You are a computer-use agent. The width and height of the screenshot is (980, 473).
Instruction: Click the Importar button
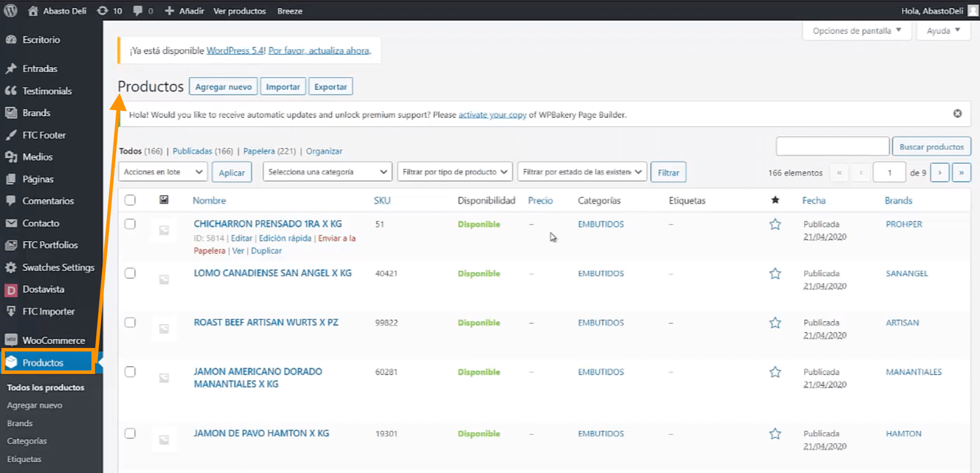click(283, 87)
